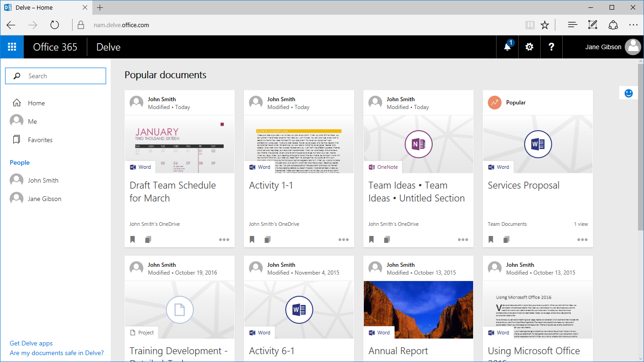
Task: Click the Project file icon on Training Development thumbnail
Action: tap(180, 310)
